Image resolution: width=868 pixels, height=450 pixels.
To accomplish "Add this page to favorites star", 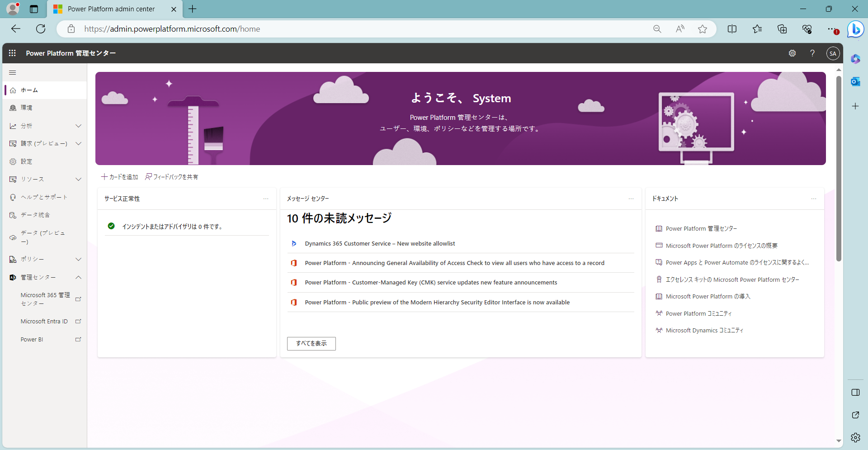I will pos(702,29).
